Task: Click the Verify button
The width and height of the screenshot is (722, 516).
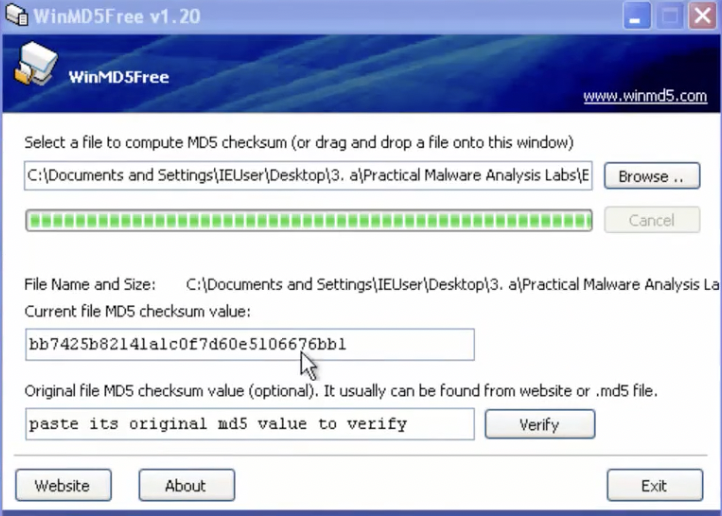Action: [540, 424]
